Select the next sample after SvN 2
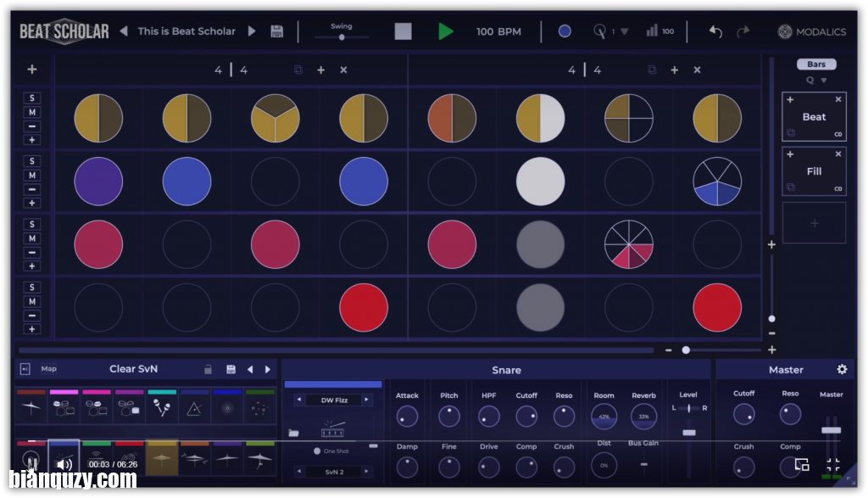868x498 pixels. (x=366, y=472)
